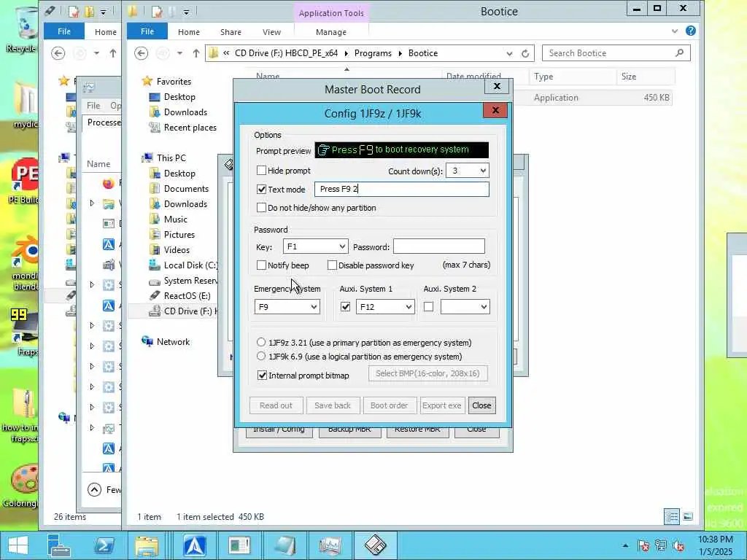Screen dimensions: 747x560
Task: Select 1JF9k 6.9 logical partition option
Action: coord(260,356)
